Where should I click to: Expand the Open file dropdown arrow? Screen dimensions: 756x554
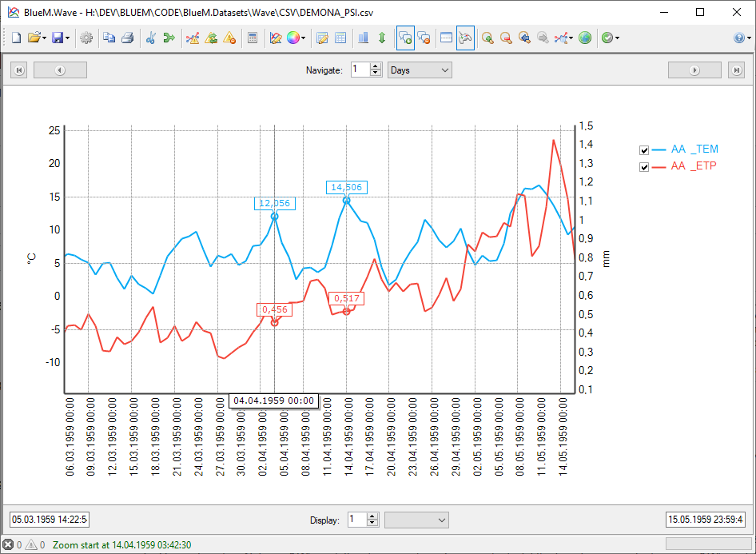44,38
